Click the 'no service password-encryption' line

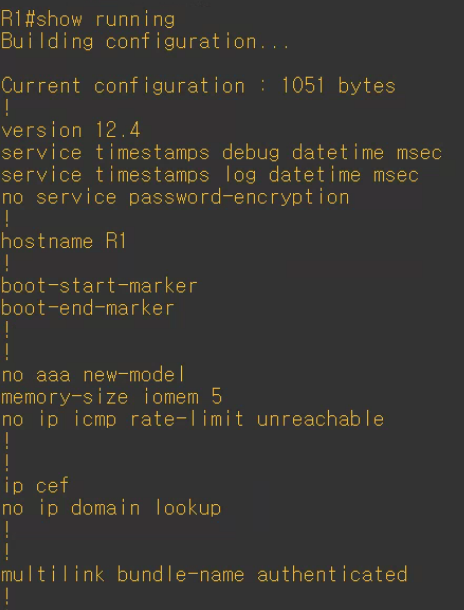(x=175, y=197)
